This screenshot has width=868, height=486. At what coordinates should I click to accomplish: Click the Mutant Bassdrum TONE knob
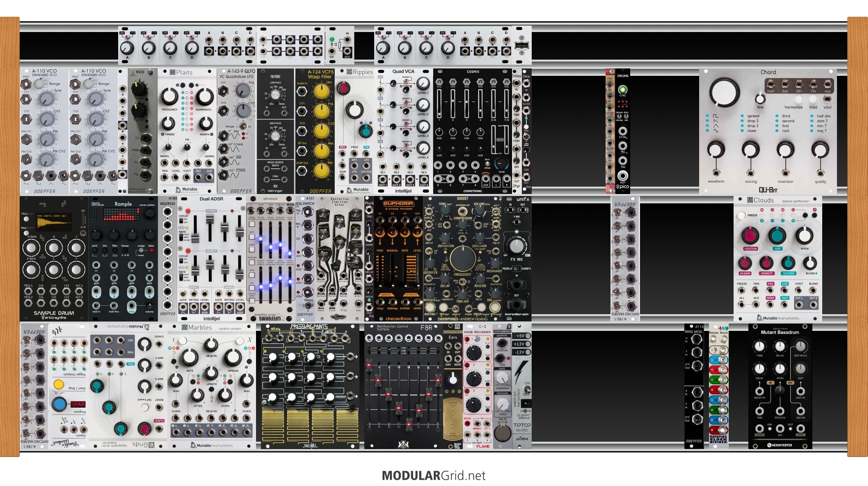759,347
